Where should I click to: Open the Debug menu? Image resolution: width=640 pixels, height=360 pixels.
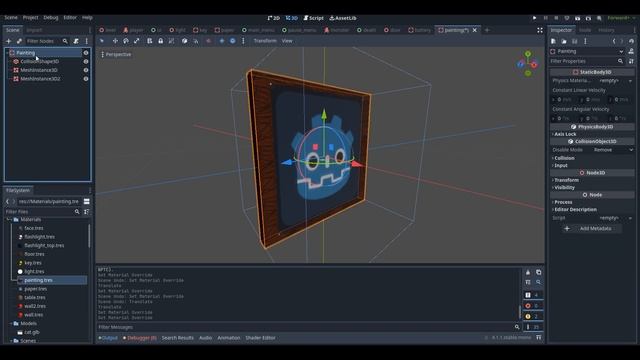click(51, 18)
